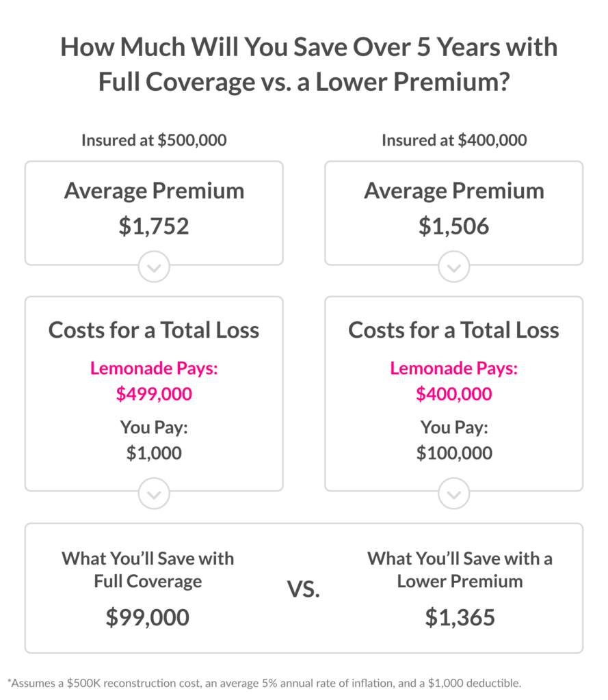608x700 pixels.
Task: Click right 'Costs for a Total Loss' heading
Action: pos(454,330)
